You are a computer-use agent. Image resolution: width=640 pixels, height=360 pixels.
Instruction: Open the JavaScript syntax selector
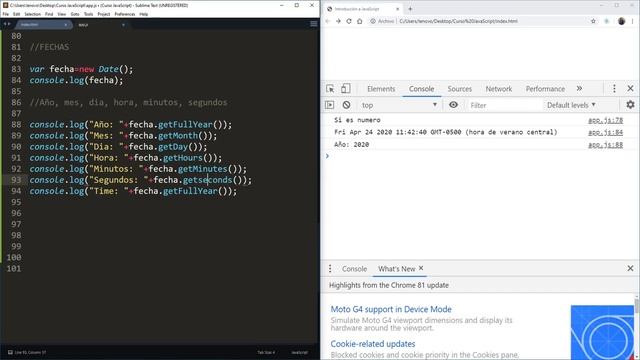pyautogui.click(x=300, y=352)
